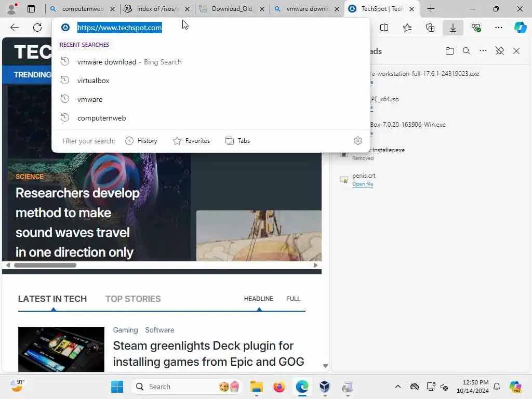This screenshot has height=399, width=532.
Task: Filter search by Tabs
Action: pyautogui.click(x=237, y=141)
